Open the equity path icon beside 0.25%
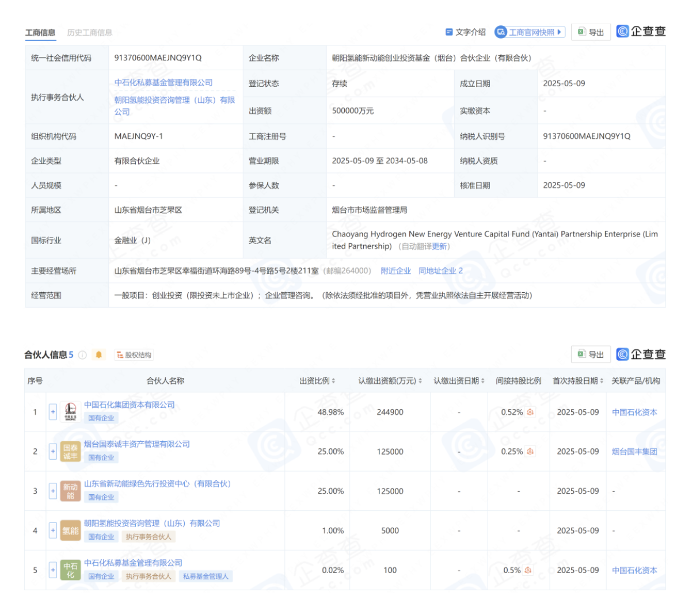Viewport: 700px width, 611px height. click(x=530, y=452)
